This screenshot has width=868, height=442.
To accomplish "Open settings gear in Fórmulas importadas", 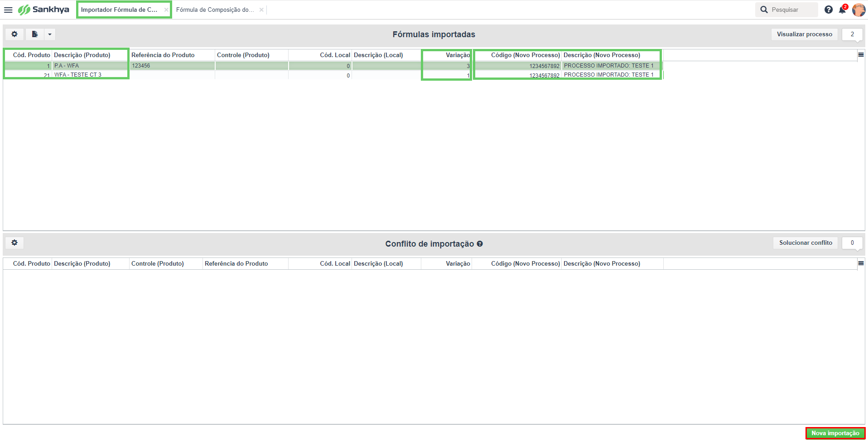I will coord(14,34).
